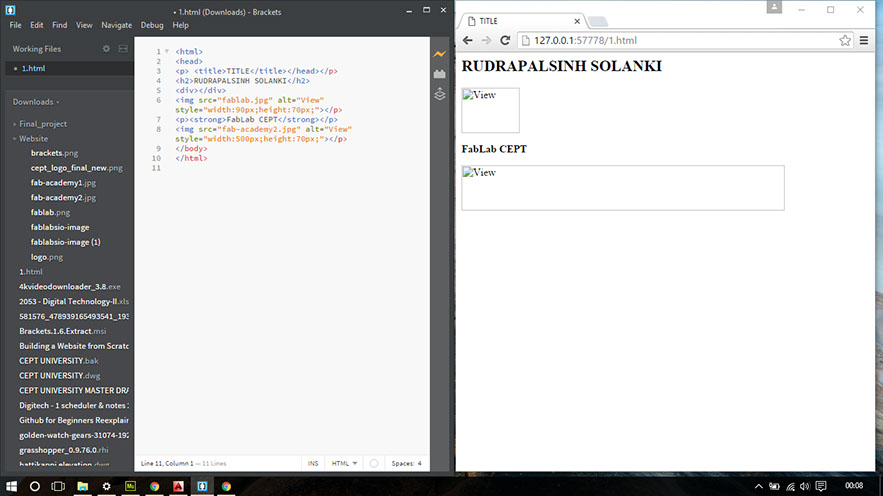Click the broken View image above FabLab CEPT
883x496 pixels.
[x=490, y=110]
